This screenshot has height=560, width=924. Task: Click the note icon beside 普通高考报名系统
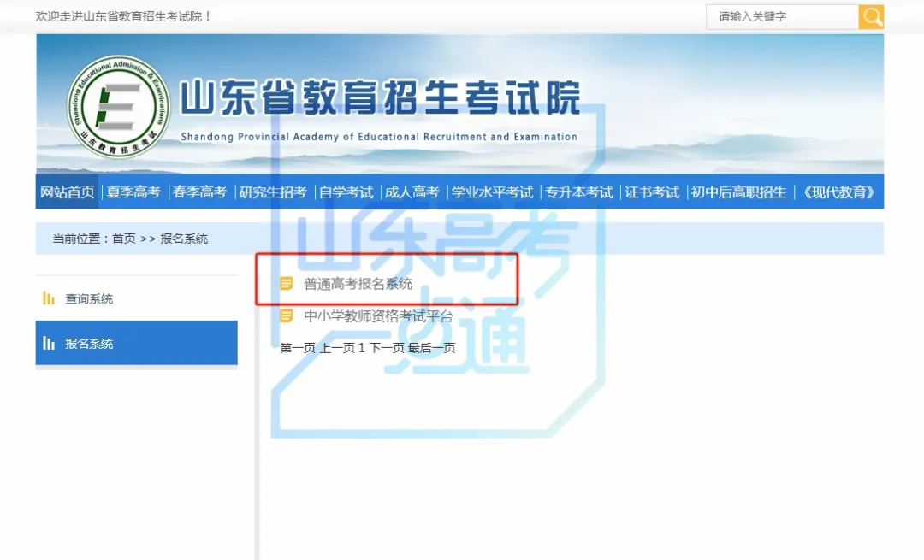287,284
